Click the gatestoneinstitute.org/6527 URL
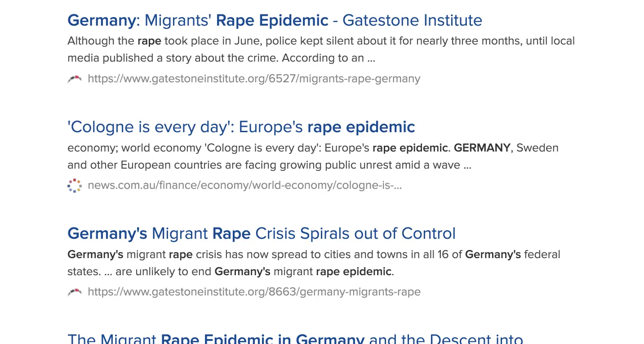The height and width of the screenshot is (344, 644). (x=254, y=79)
